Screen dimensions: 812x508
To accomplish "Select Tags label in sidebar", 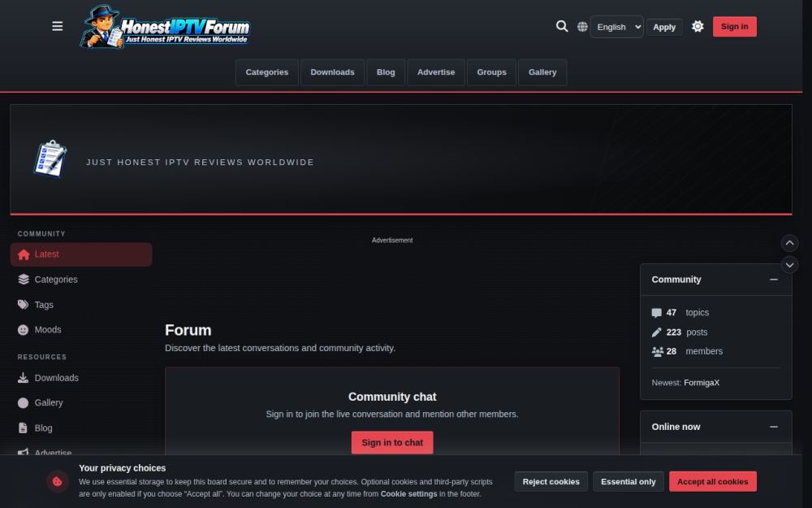I will click(x=44, y=305).
